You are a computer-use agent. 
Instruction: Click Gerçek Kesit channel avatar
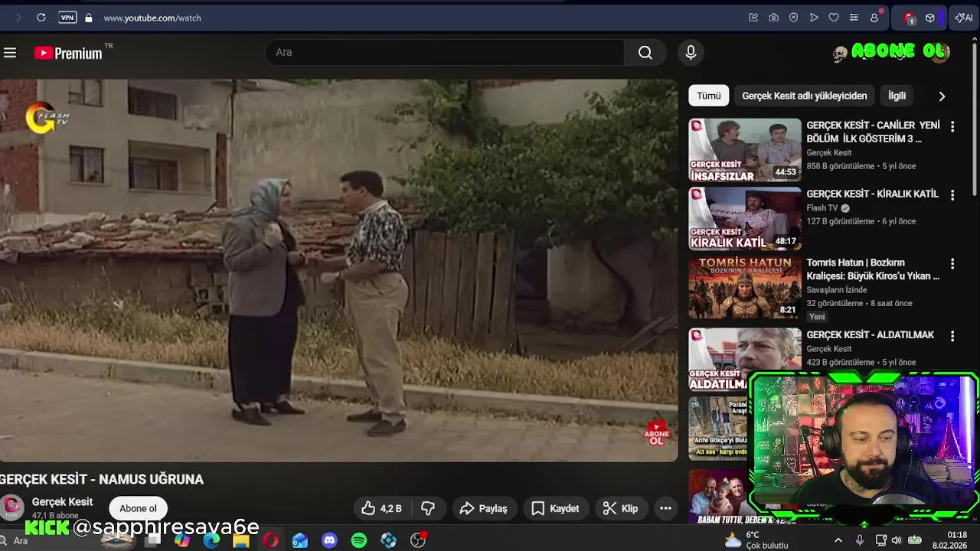click(x=11, y=507)
